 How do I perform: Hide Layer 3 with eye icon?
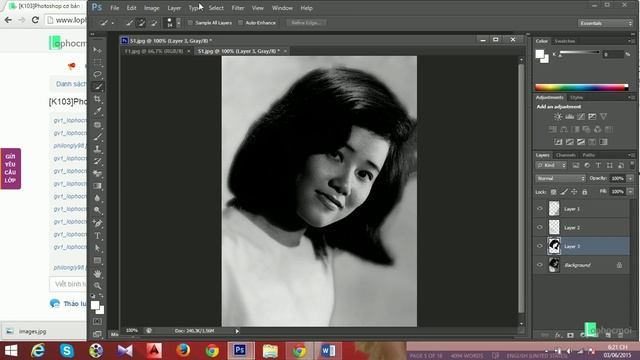coord(540,246)
